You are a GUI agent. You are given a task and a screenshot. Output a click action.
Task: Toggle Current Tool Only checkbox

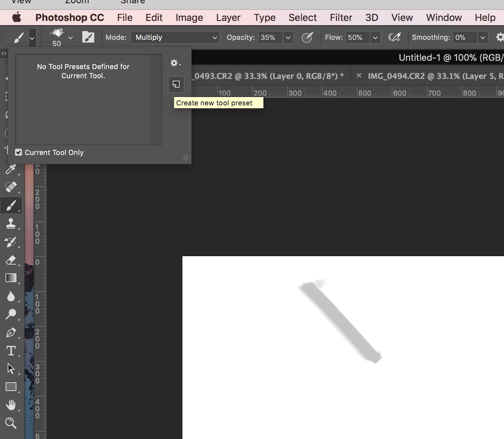pyautogui.click(x=18, y=153)
